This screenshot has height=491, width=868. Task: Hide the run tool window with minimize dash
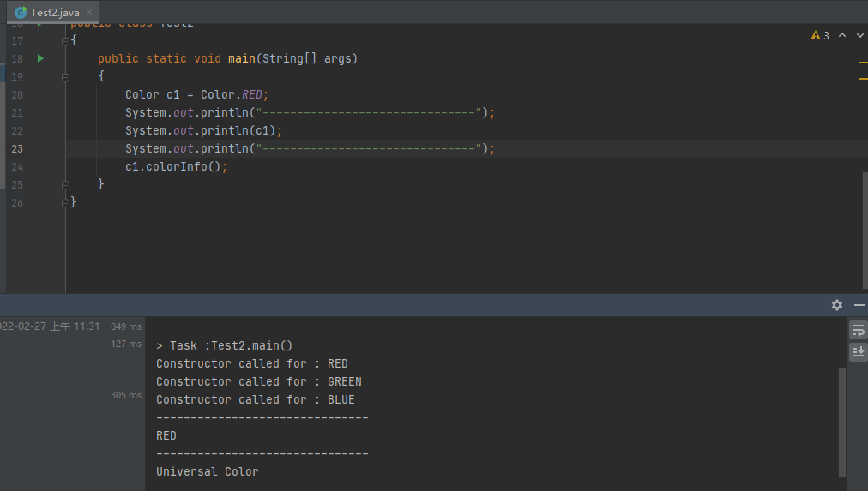click(x=859, y=305)
